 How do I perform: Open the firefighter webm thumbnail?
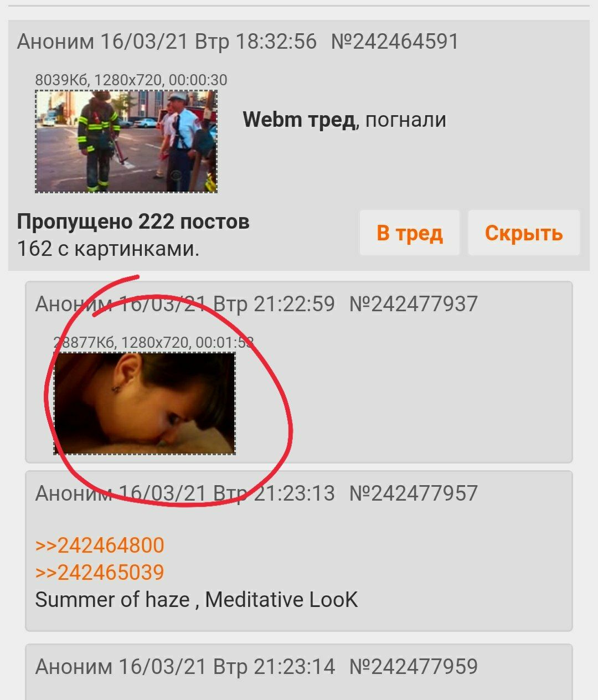(x=126, y=142)
